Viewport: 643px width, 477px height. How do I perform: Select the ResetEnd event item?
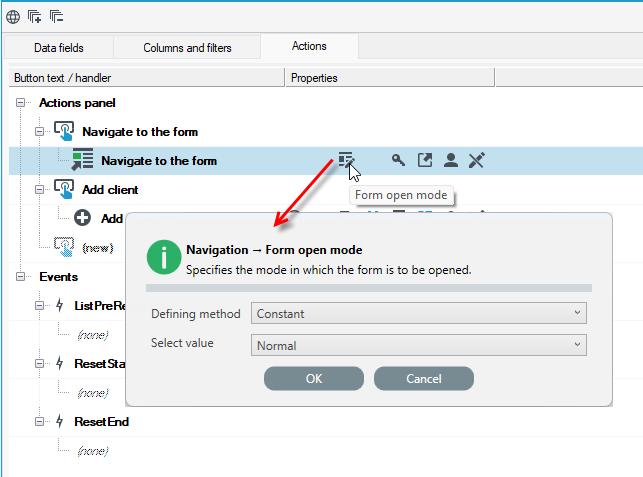pyautogui.click(x=101, y=422)
